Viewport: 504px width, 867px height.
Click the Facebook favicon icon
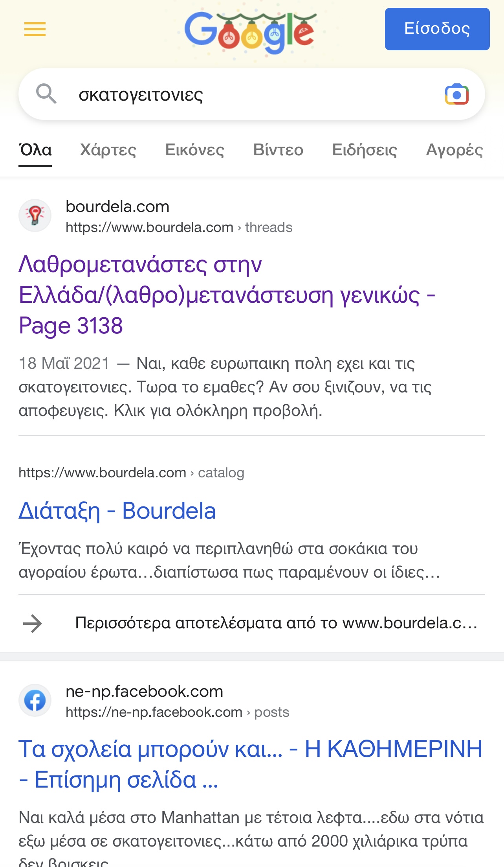point(35,700)
